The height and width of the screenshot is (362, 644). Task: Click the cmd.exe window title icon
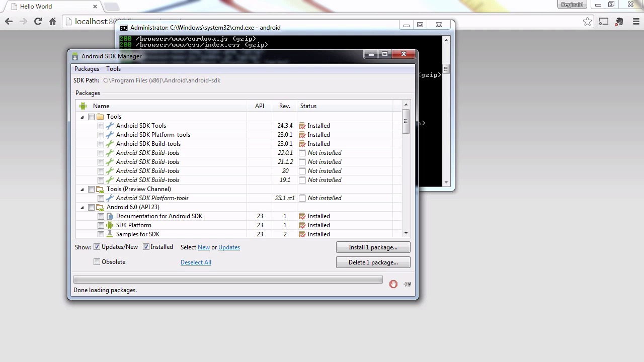[124, 28]
